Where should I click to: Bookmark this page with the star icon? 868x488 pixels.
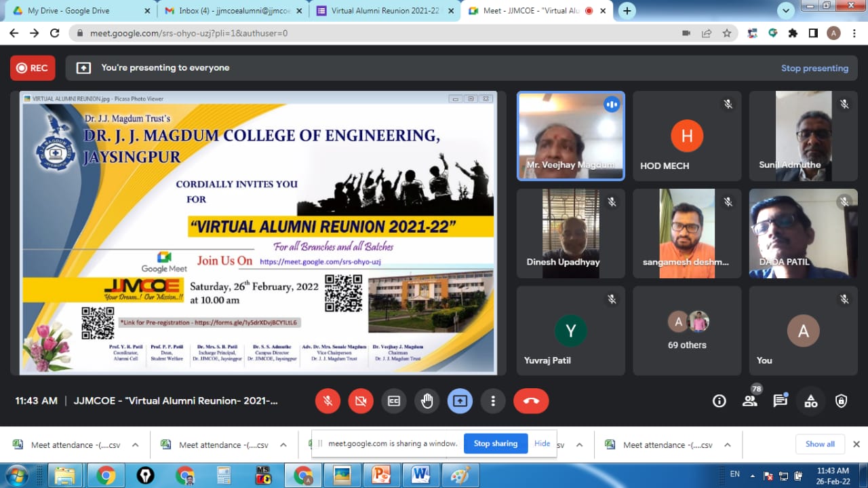pyautogui.click(x=727, y=33)
